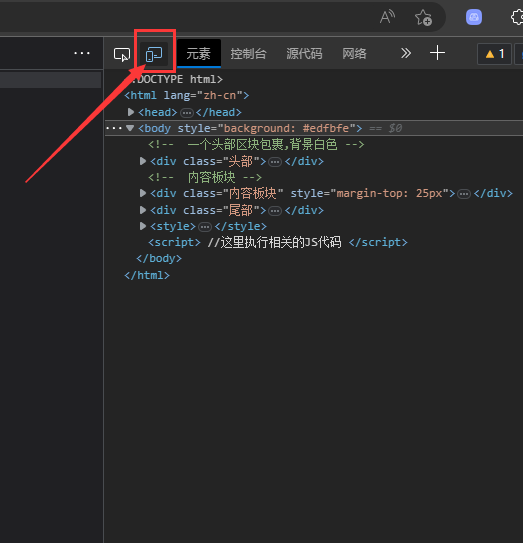Image resolution: width=523 pixels, height=543 pixels.
Task: Open node actions dots beside body element
Action: point(114,128)
